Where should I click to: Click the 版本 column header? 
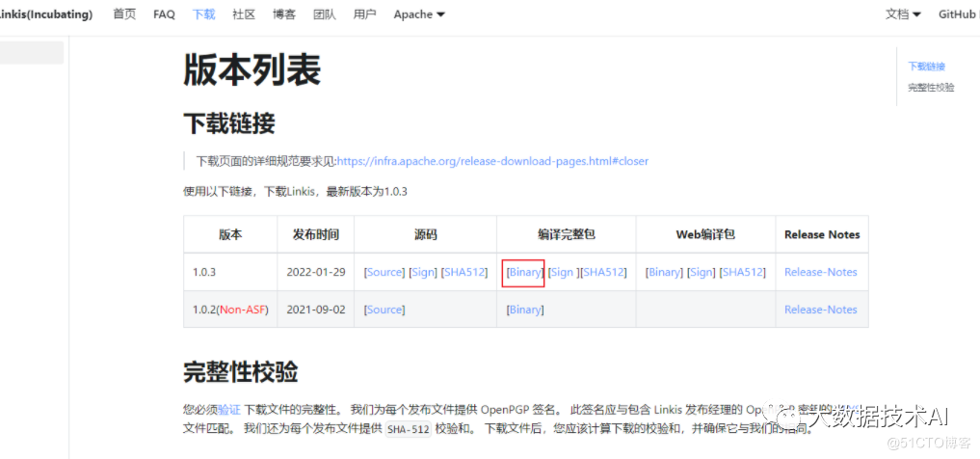point(230,234)
